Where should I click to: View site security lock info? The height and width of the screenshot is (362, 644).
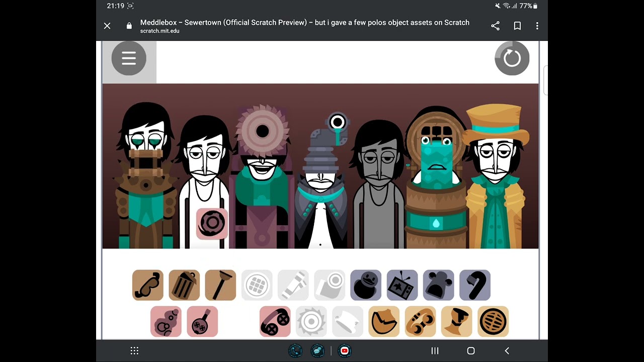coord(129,26)
